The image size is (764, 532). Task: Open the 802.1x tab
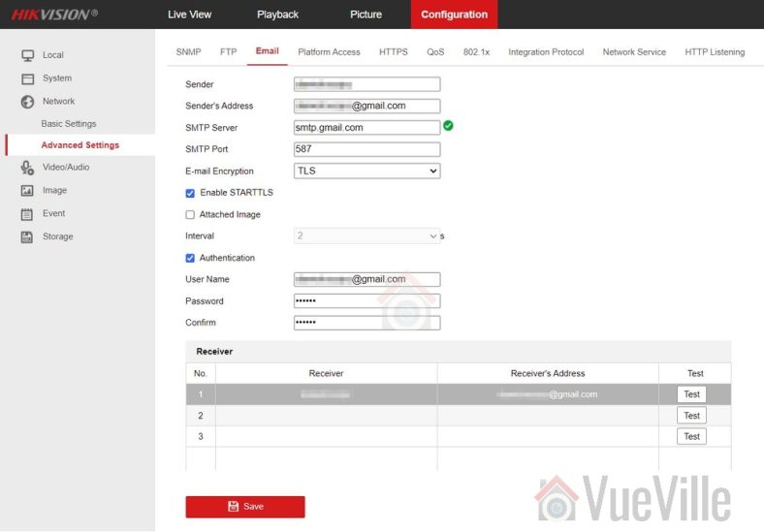click(476, 52)
